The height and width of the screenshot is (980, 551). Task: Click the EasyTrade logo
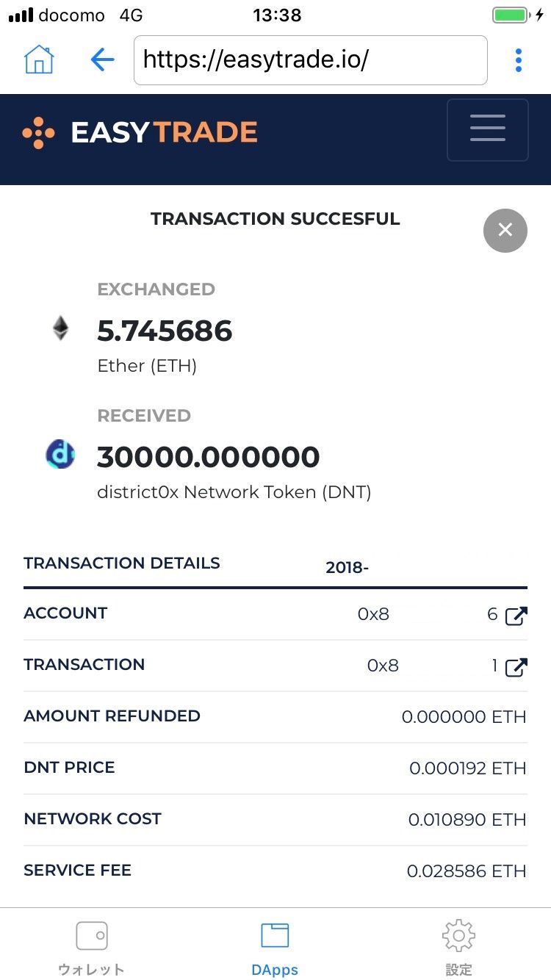[x=140, y=132]
